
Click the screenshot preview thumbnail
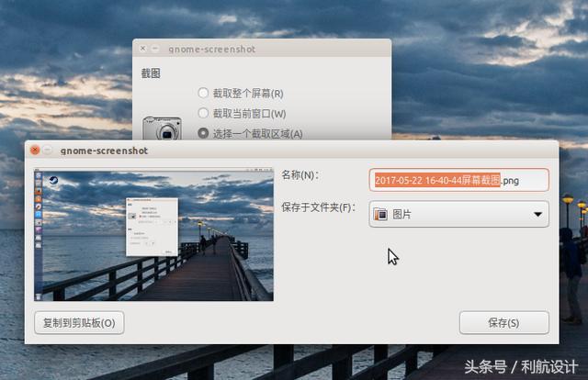click(x=153, y=234)
